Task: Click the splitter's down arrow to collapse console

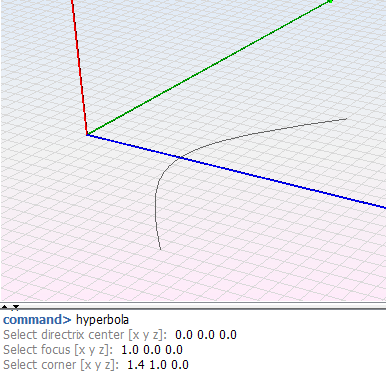Action: pyautogui.click(x=16, y=307)
